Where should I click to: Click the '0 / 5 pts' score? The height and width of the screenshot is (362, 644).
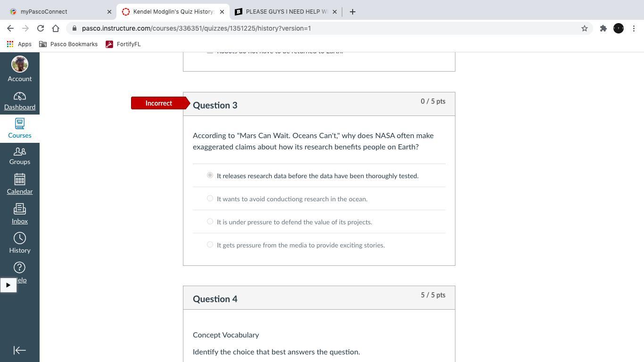[433, 101]
